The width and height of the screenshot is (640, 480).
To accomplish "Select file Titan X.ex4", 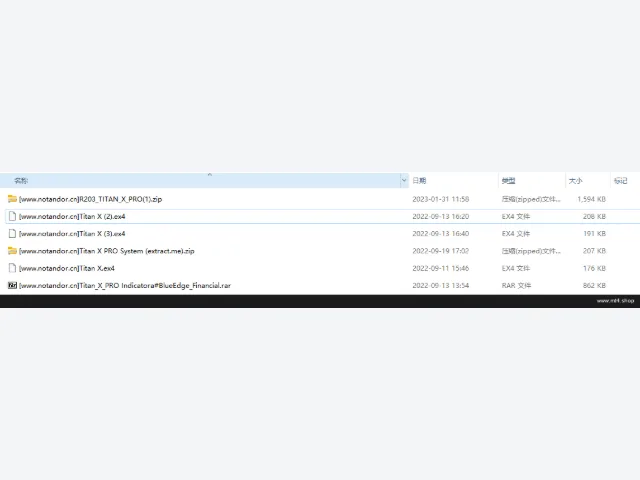I will [67, 268].
